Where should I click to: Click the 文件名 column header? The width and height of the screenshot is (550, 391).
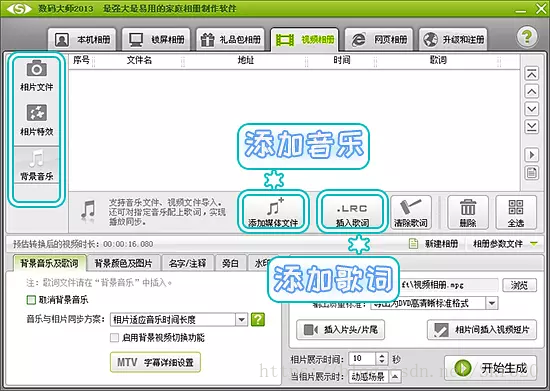(x=139, y=60)
